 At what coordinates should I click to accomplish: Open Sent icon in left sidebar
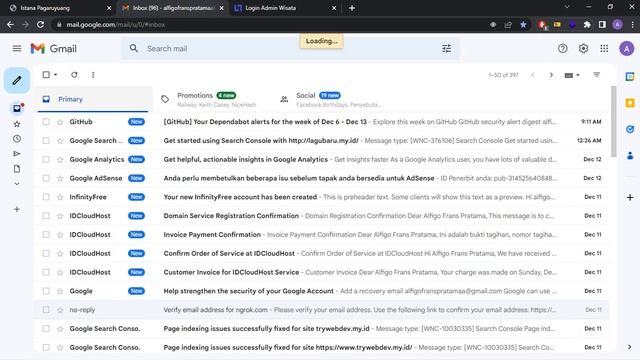click(17, 154)
